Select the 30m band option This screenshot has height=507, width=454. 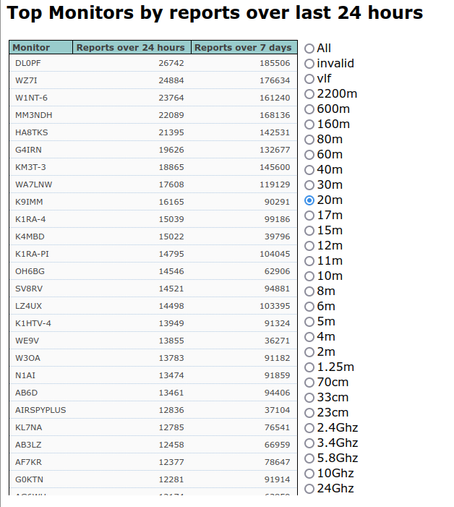tap(309, 185)
